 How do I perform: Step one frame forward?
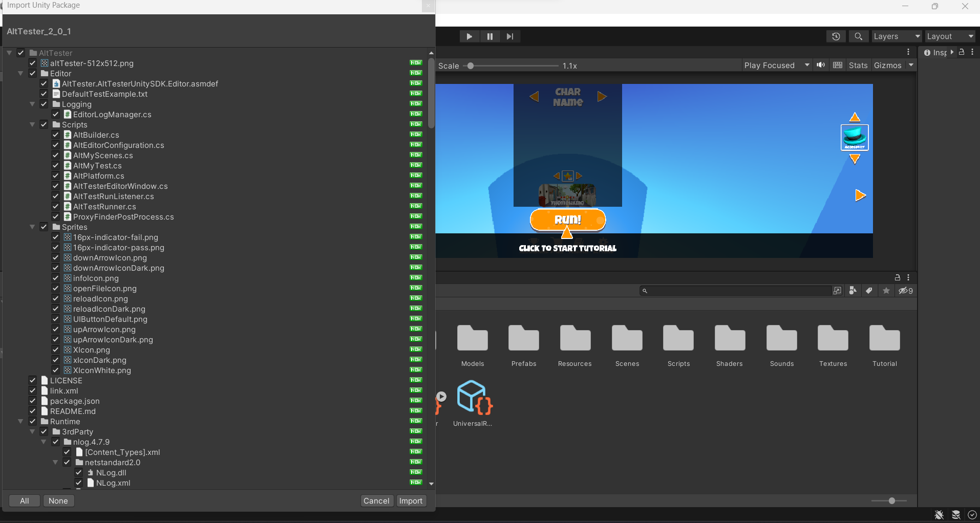click(x=510, y=36)
